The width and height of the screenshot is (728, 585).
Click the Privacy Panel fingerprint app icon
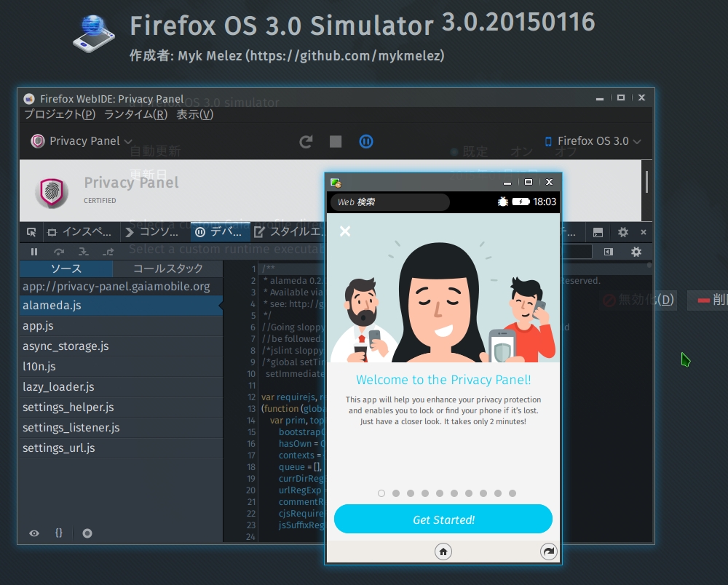point(52,192)
